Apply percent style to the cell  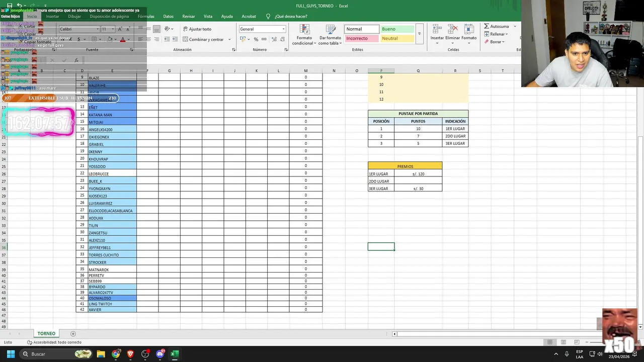click(256, 39)
